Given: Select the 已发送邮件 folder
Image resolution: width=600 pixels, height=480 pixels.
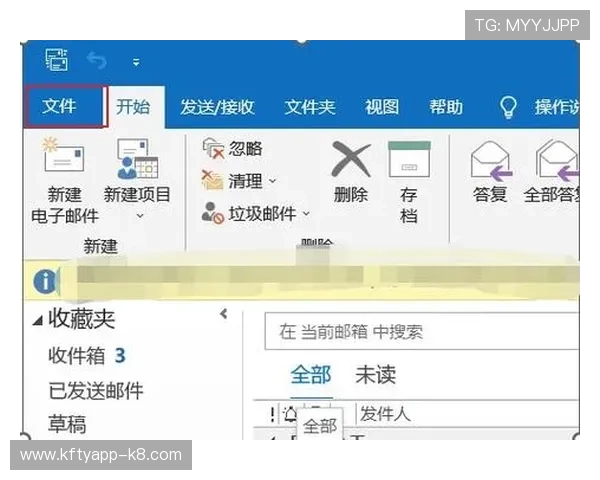Looking at the screenshot, I should click(x=96, y=391).
